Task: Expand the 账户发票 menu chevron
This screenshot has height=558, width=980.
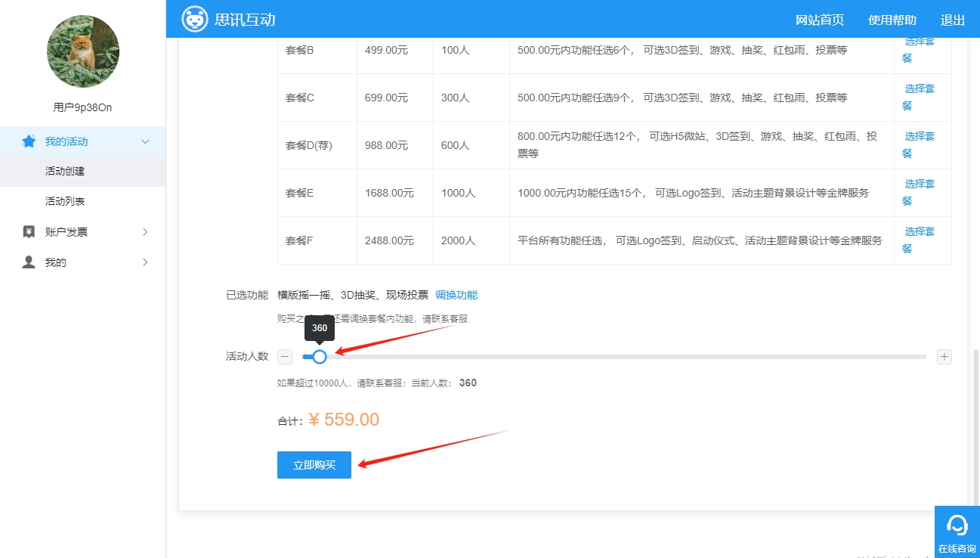Action: click(x=146, y=232)
